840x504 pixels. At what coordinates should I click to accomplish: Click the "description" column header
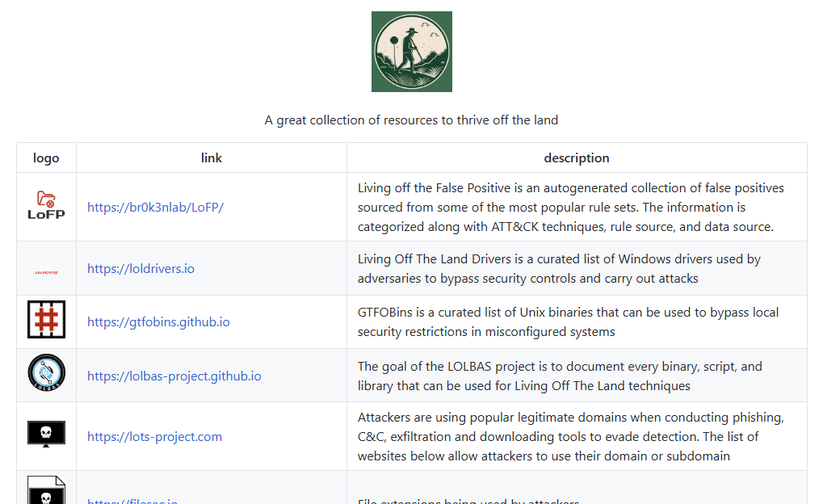tap(577, 157)
